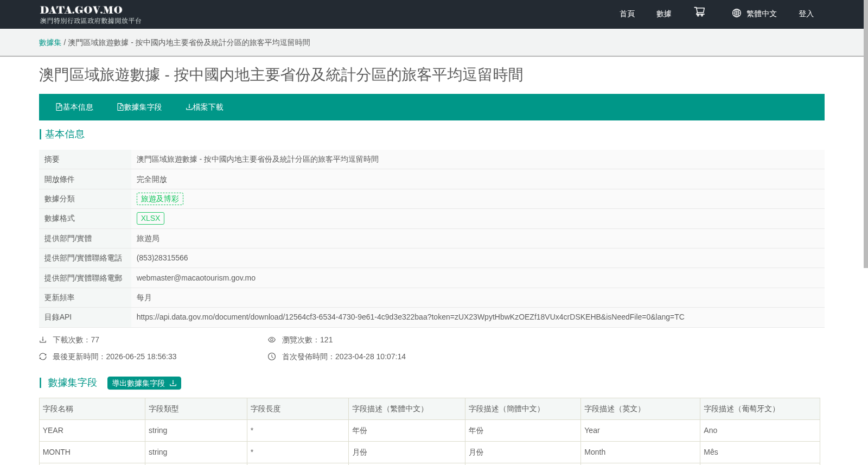
Task: Switch to the 數據集字段 tab
Action: pos(139,107)
